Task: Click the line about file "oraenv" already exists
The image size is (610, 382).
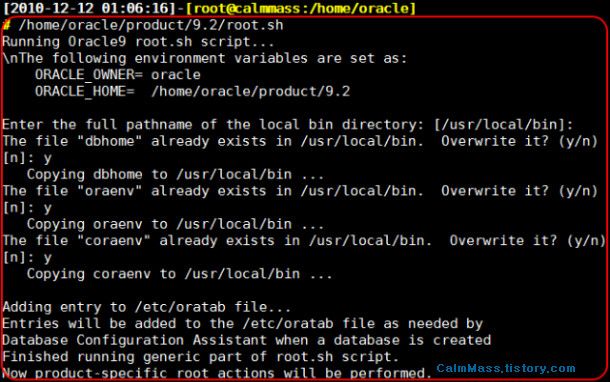Action: point(300,191)
